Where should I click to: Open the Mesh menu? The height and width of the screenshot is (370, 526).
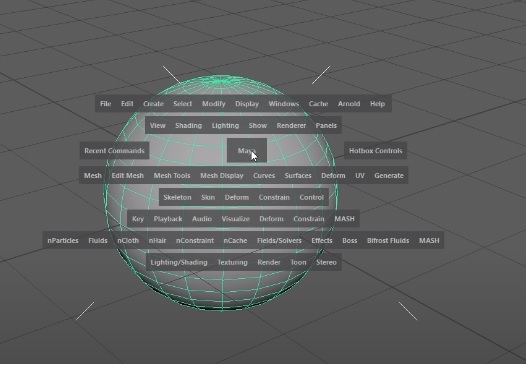93,175
